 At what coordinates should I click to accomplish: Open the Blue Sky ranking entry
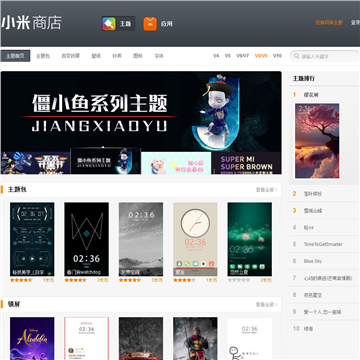pos(313,261)
